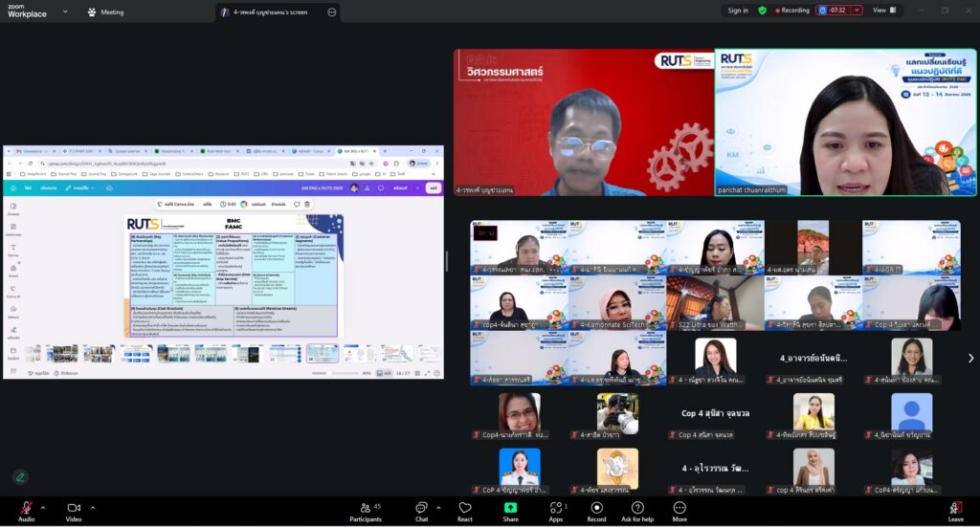Delete page with Canva trash icon
This screenshot has height=527, width=980.
tap(307, 204)
